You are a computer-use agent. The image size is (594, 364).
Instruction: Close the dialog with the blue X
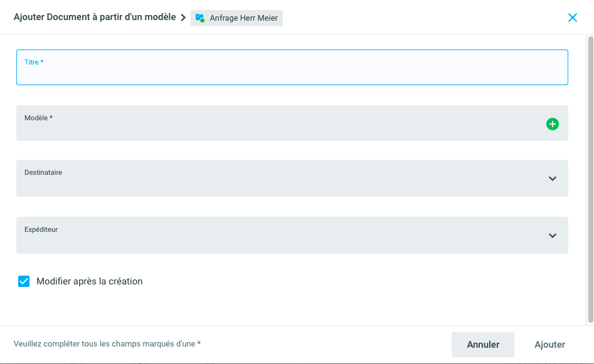[x=572, y=18]
